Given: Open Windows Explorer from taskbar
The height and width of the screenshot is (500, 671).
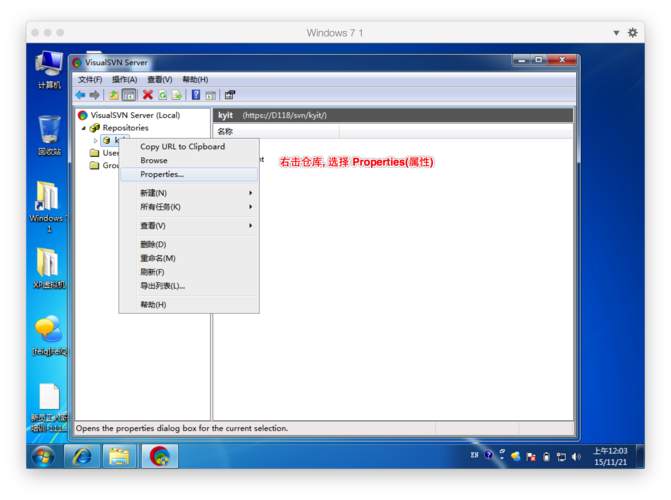Looking at the screenshot, I should click(119, 456).
